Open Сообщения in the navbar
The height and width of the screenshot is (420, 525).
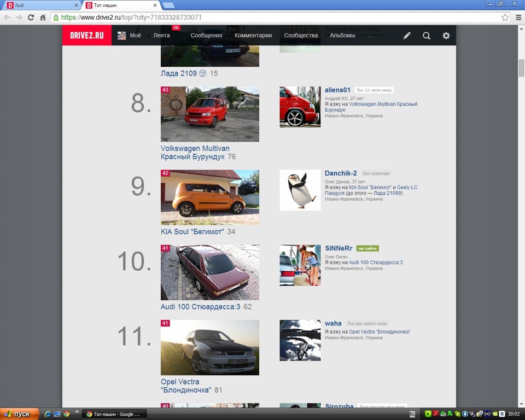(x=206, y=35)
